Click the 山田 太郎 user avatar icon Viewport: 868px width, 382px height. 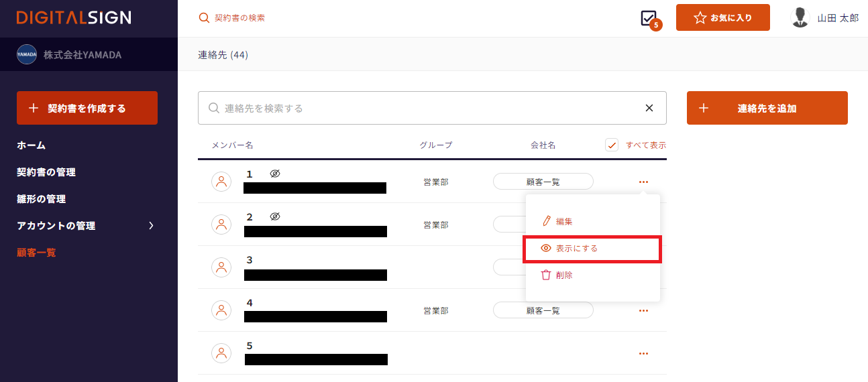(800, 17)
